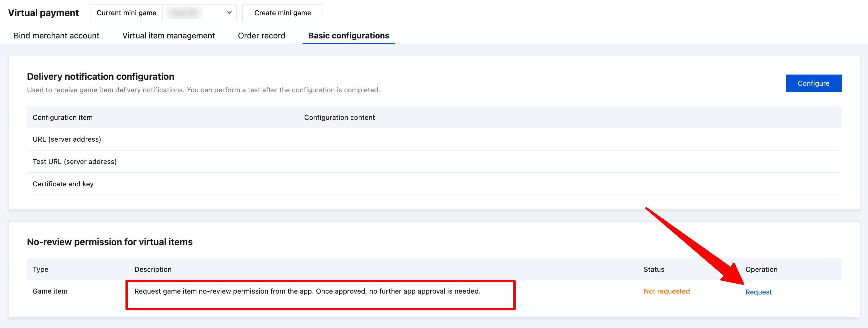This screenshot has height=328, width=868.
Task: Click the URL (server address) row
Action: 67,139
